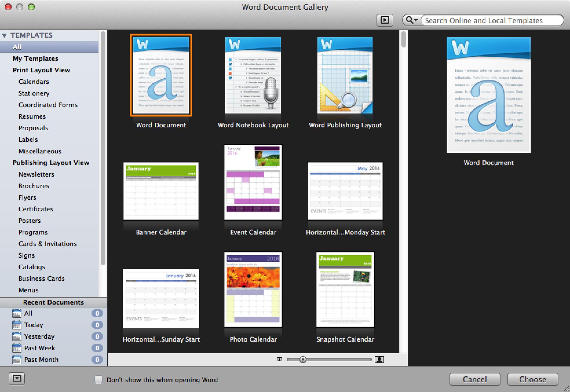The height and width of the screenshot is (392, 570).
Task: Click the large thumbnail size icon
Action: [x=379, y=360]
